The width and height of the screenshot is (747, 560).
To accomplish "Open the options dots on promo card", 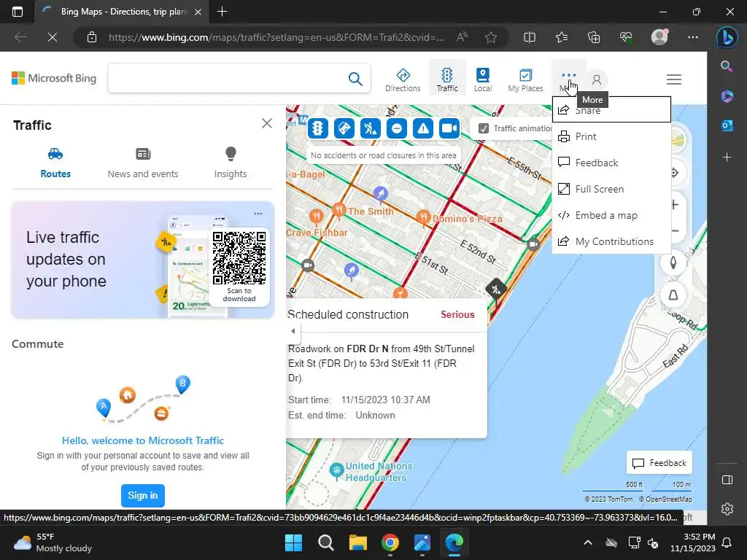I will click(x=258, y=214).
